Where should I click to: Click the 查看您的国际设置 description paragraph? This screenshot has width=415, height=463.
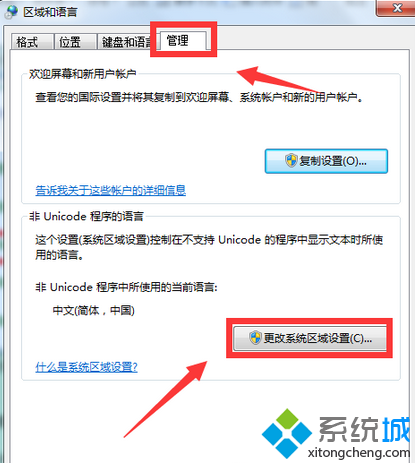(199, 97)
